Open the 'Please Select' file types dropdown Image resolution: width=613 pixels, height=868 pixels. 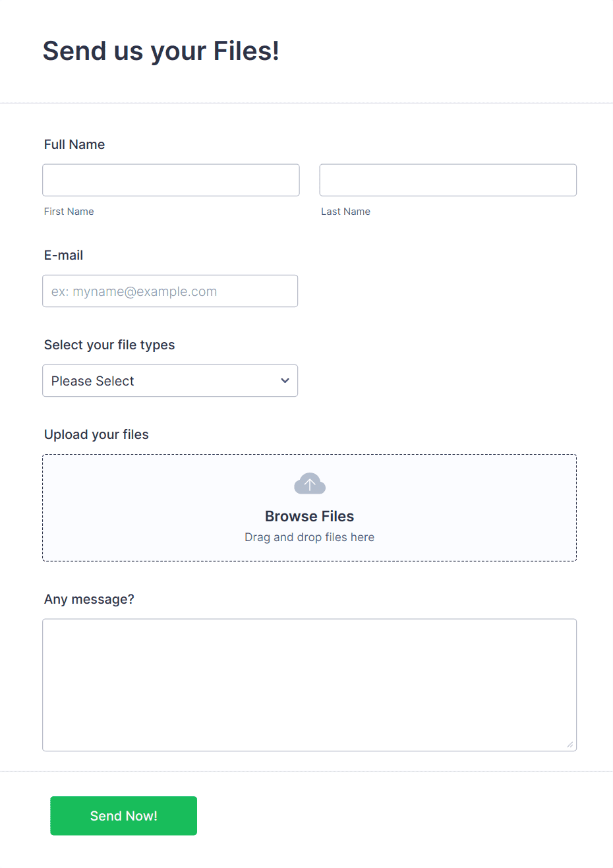[x=170, y=380]
